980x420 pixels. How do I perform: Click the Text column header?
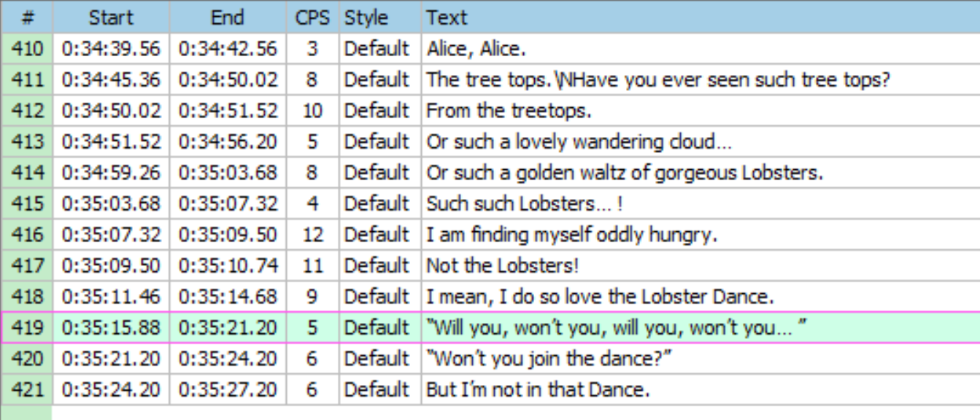point(447,17)
